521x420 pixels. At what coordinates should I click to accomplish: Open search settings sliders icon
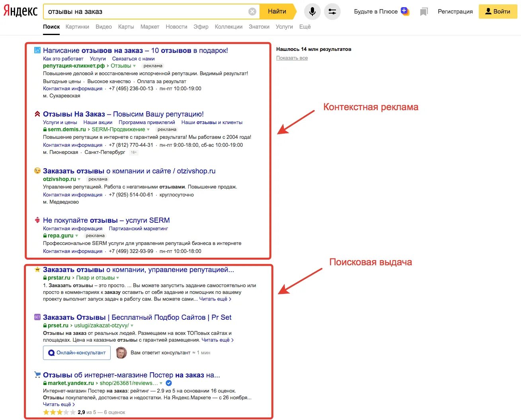coord(332,12)
